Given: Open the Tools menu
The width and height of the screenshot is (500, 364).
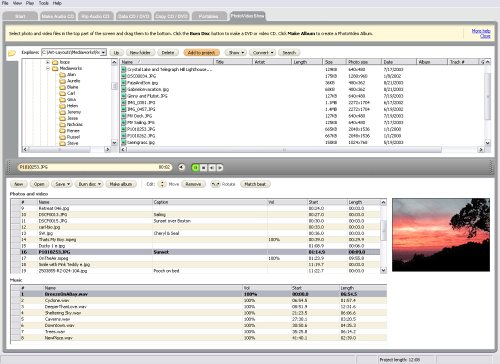Looking at the screenshot, I should coord(44,3).
